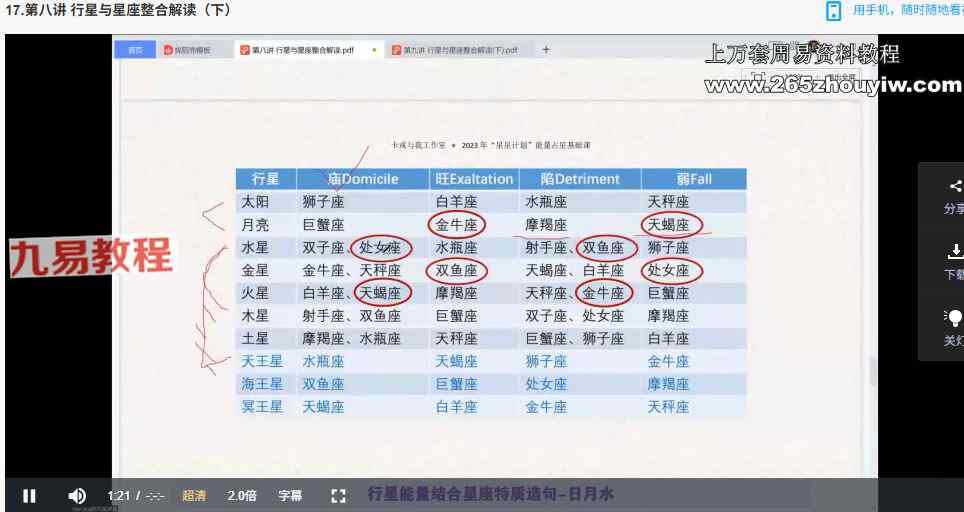This screenshot has width=964, height=512.
Task: Click the mobile phone icon at top right
Action: (833, 11)
